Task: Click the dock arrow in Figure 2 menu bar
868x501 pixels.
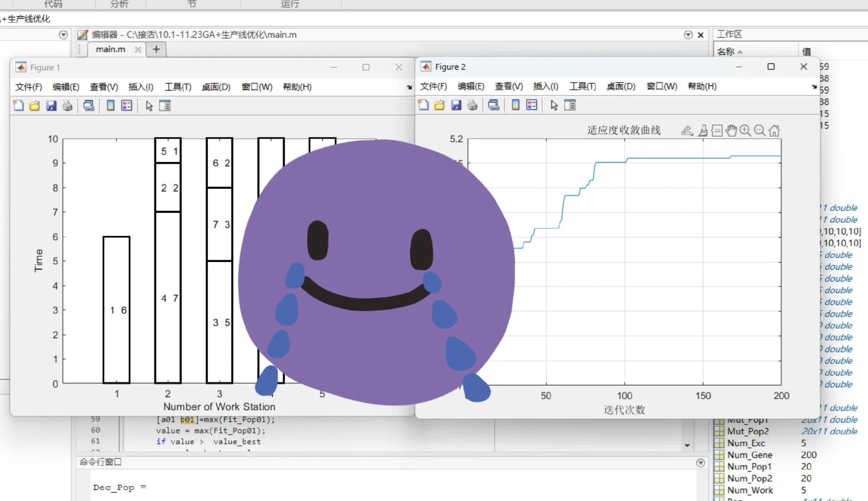Action: [814, 87]
